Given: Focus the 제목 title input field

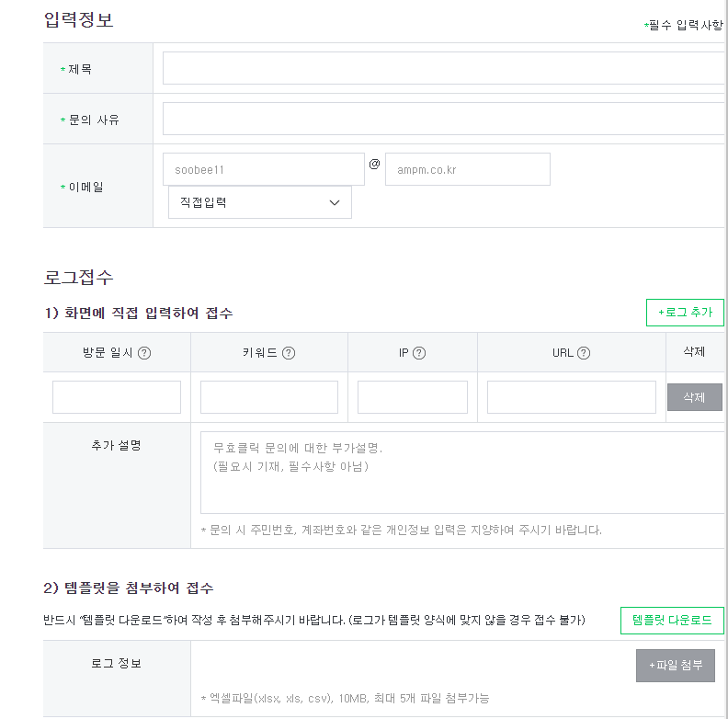Looking at the screenshot, I should tap(445, 68).
